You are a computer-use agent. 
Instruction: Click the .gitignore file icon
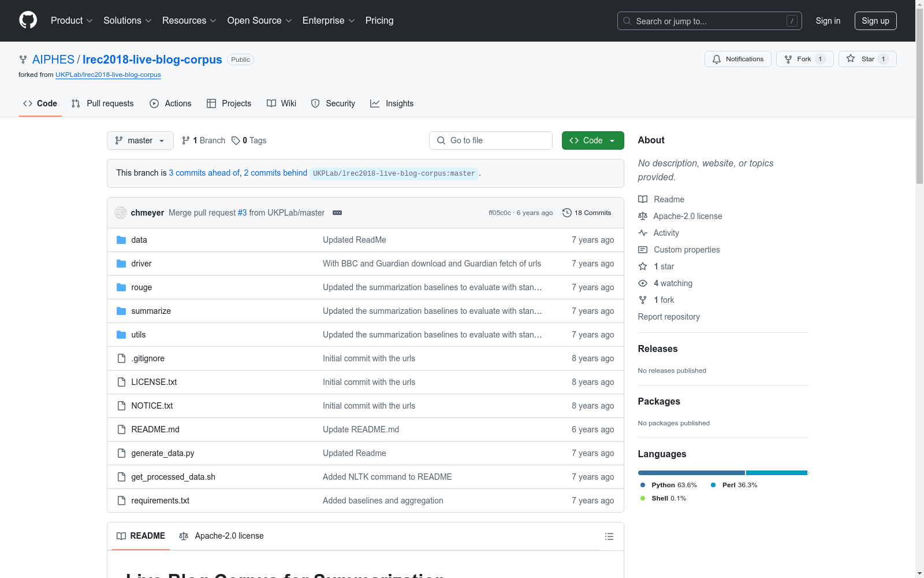(121, 358)
